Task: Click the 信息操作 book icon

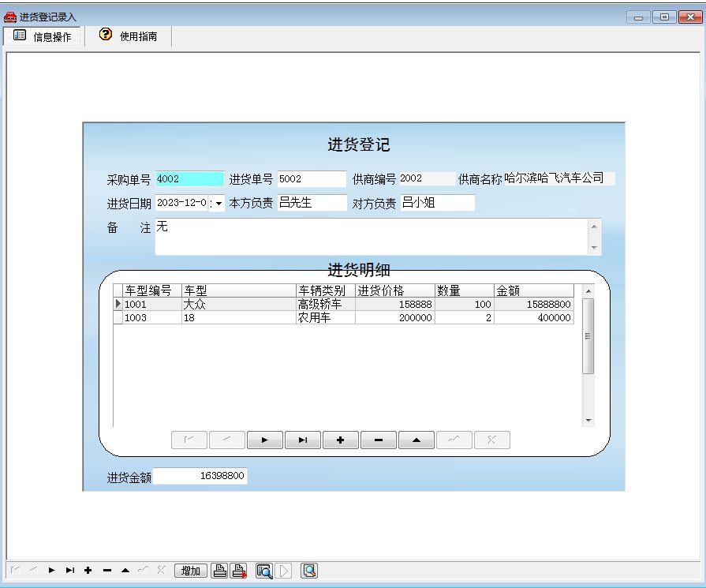Action: [x=20, y=36]
